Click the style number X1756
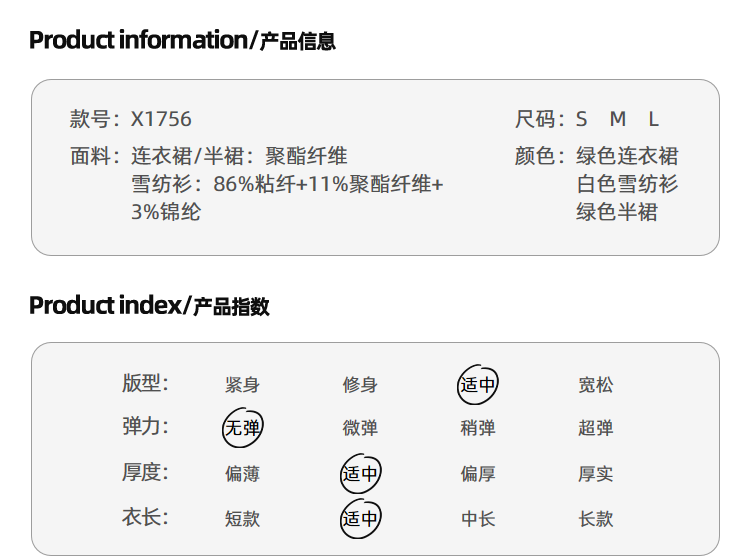Viewport: 750px width, 556px height. (161, 119)
